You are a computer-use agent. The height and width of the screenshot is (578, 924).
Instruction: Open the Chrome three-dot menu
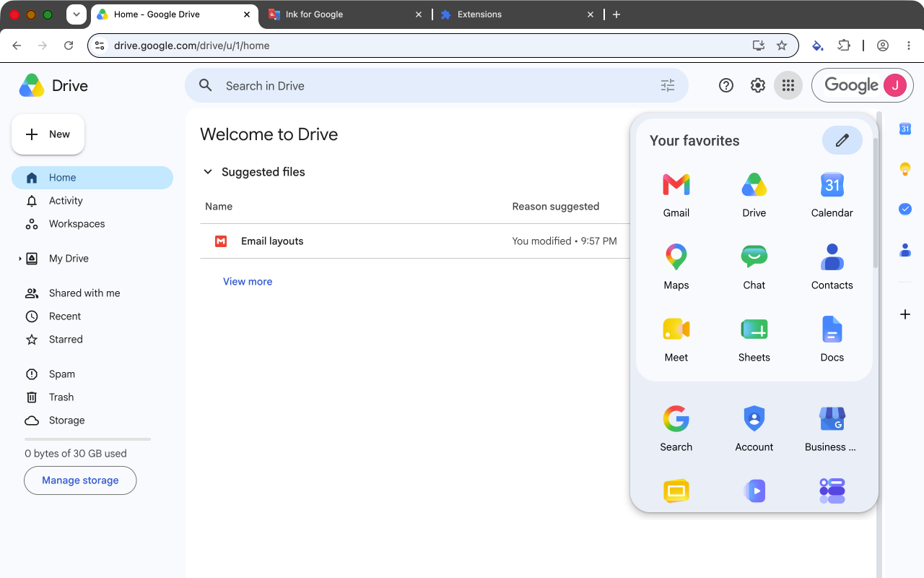pyautogui.click(x=909, y=46)
